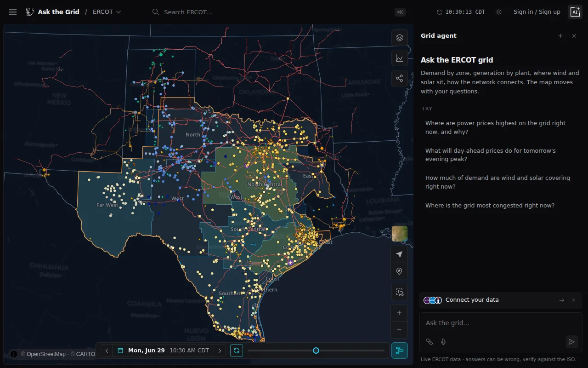Viewport: 588px width, 368px height.
Task: Activate the area selection tool
Action: coord(399,292)
